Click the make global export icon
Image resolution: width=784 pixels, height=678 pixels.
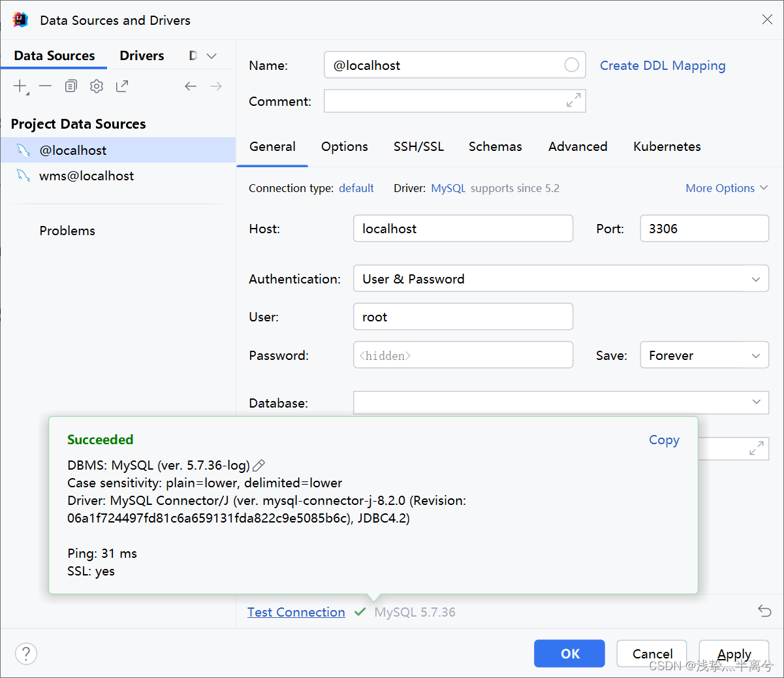122,86
